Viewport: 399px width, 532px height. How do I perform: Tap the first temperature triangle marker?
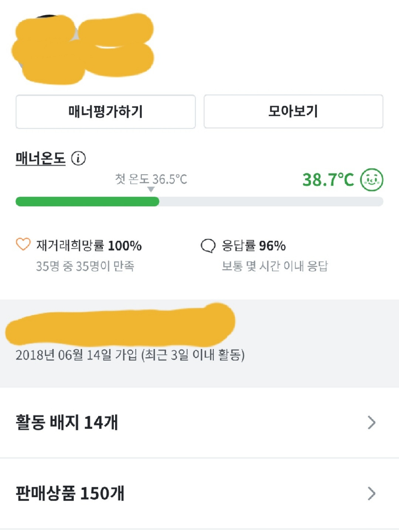point(151,189)
